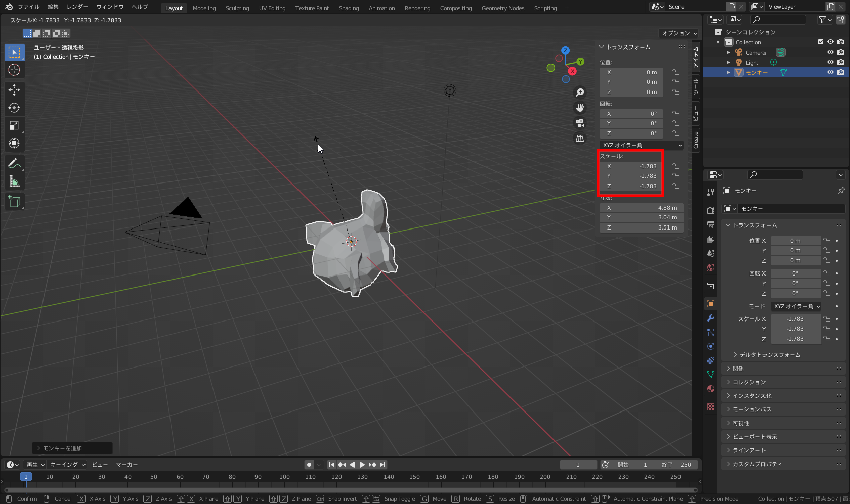The height and width of the screenshot is (504, 850).
Task: Open the Tool properties tab (wrench-screwdriver icon)
Action: (711, 193)
